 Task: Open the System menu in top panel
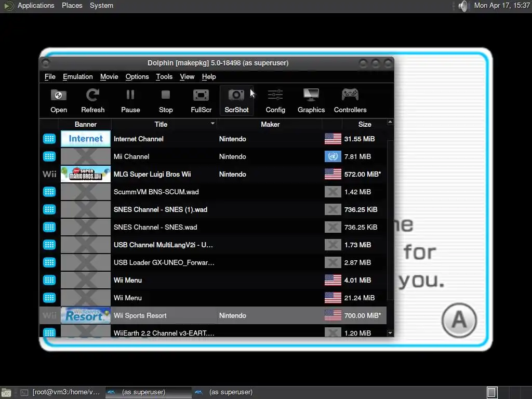101,5
